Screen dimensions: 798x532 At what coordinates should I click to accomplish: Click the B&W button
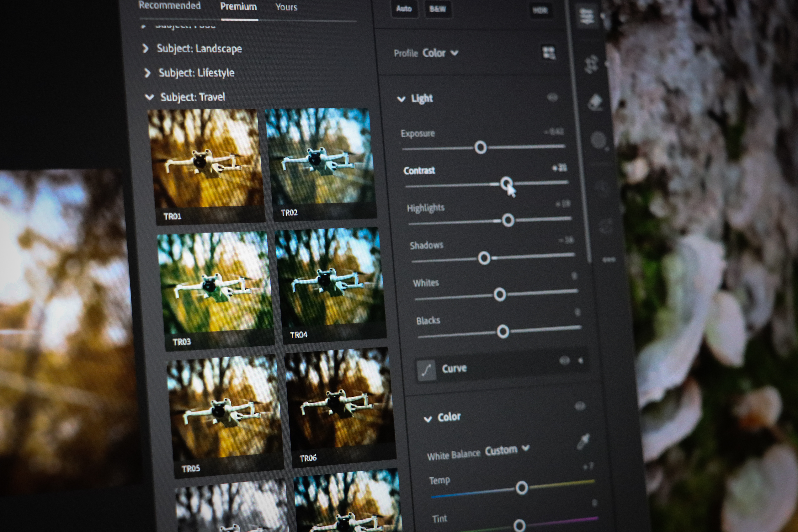point(437,9)
